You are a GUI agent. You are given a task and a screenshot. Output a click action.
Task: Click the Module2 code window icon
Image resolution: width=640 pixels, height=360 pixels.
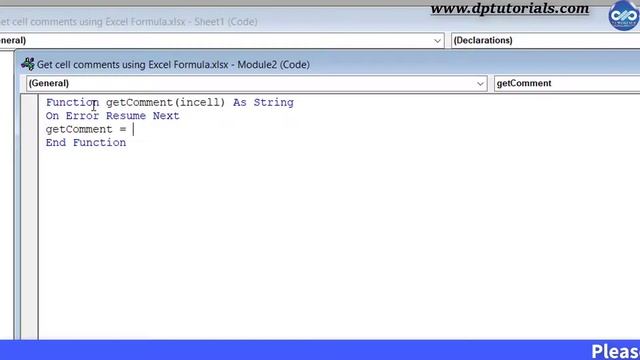point(28,64)
